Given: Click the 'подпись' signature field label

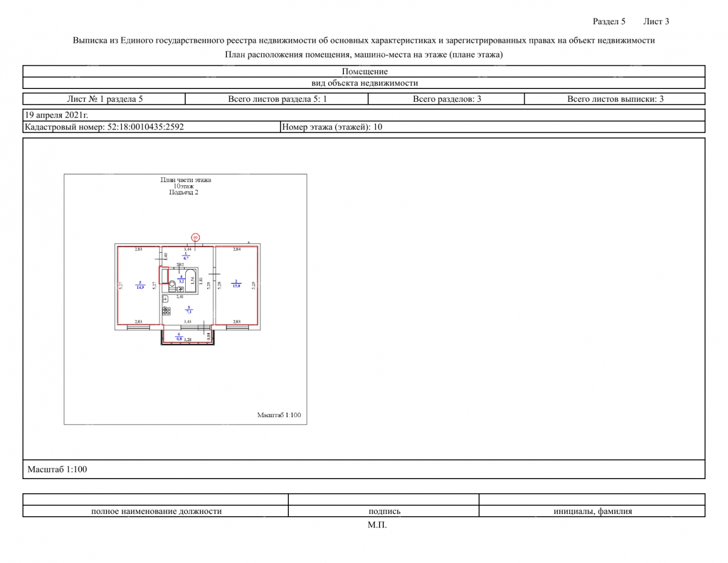Looking at the screenshot, I should (x=384, y=511).
